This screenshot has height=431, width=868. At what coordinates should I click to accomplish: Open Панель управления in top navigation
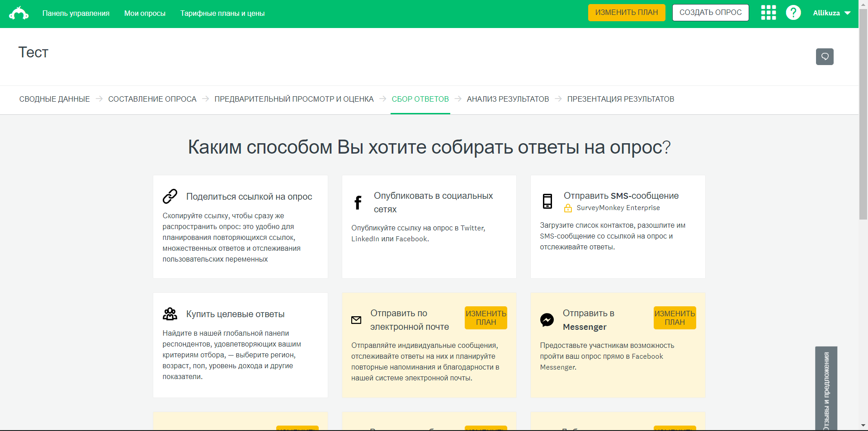tap(76, 14)
